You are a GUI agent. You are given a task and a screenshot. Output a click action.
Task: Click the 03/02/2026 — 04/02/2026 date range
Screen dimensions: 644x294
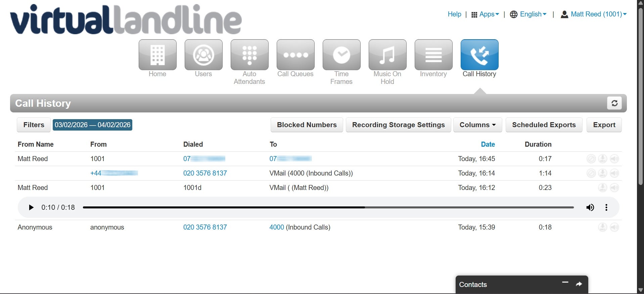coord(92,125)
